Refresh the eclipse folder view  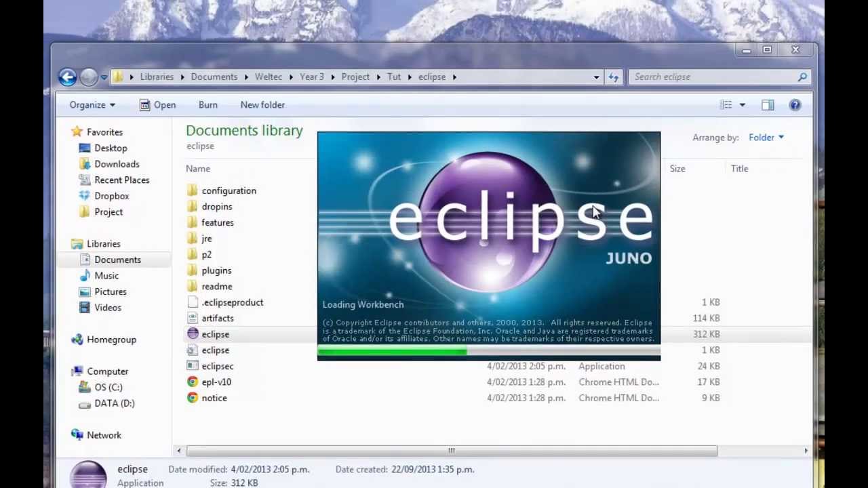(x=614, y=77)
